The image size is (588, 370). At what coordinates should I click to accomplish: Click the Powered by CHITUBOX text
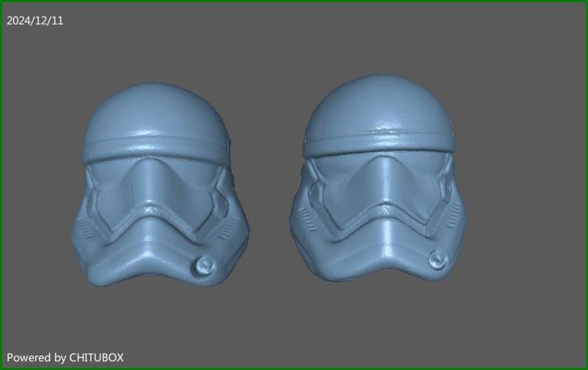click(x=65, y=357)
